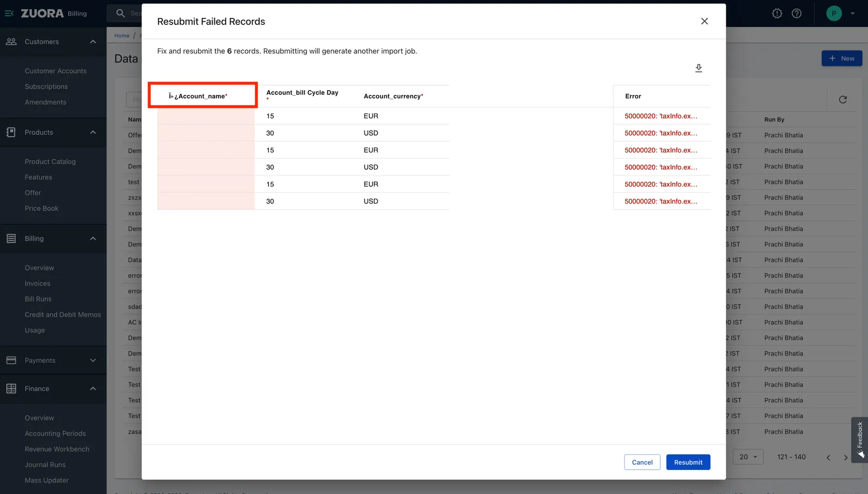Open the search magnifier icon
Viewport: 868px width, 494px height.
coord(120,13)
